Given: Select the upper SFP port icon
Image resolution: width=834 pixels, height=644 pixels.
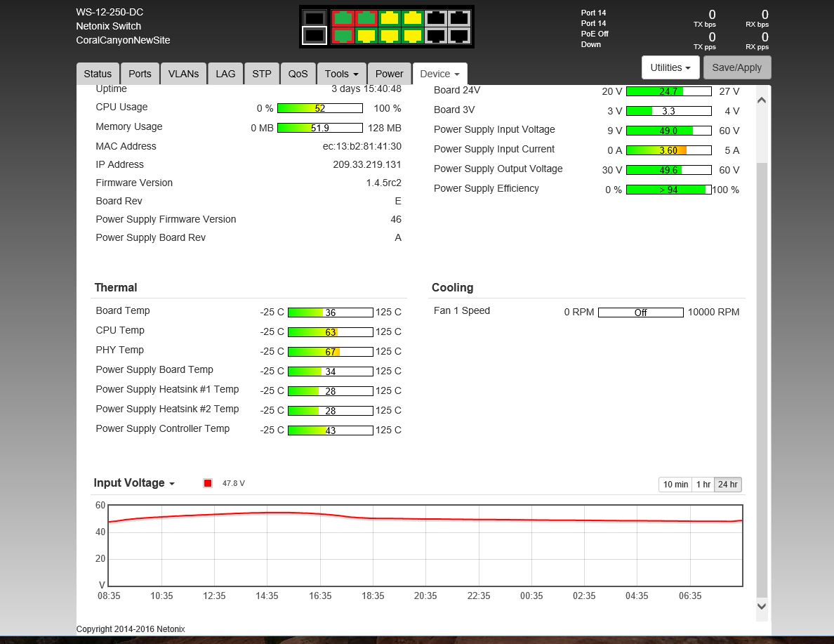Looking at the screenshot, I should pyautogui.click(x=314, y=18).
